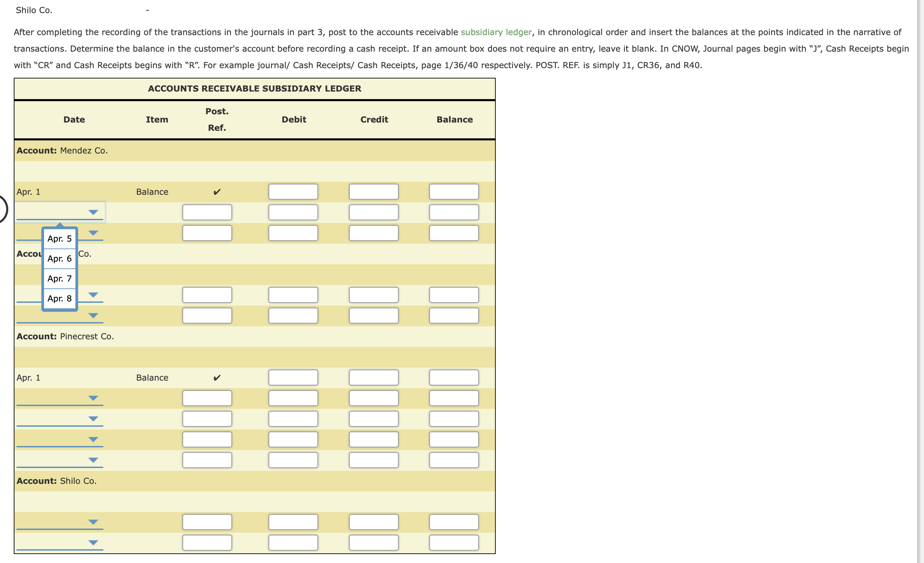Expand second date dropdown in Pinecrest Co. section
Viewport: 924px width, 563px height.
pos(93,419)
